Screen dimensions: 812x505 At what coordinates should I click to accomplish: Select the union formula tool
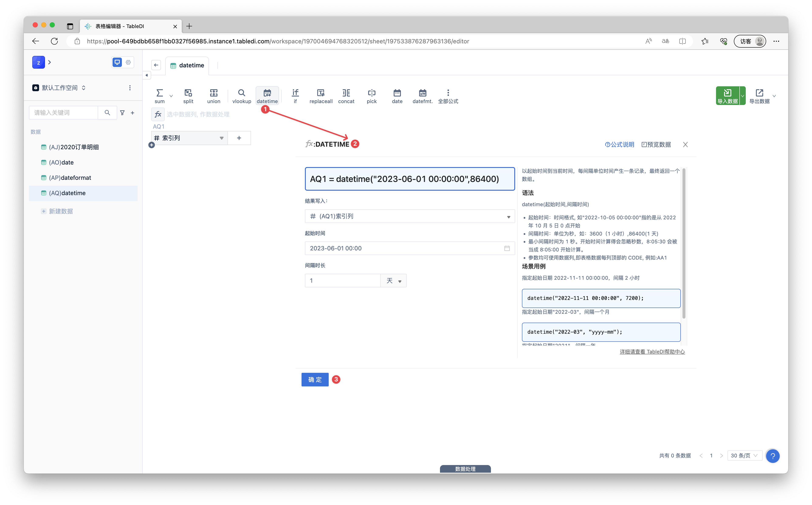click(x=213, y=96)
